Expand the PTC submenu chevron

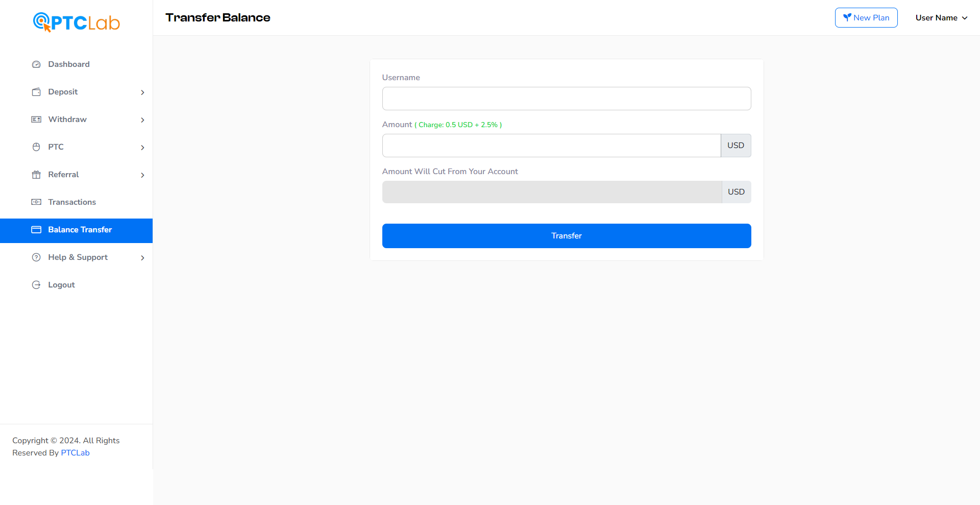pyautogui.click(x=142, y=148)
